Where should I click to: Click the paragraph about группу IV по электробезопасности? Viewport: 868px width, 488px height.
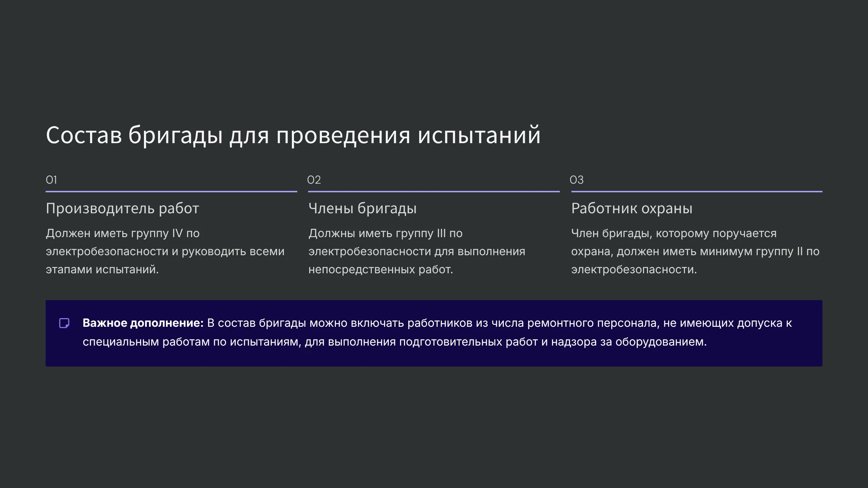pyautogui.click(x=165, y=251)
